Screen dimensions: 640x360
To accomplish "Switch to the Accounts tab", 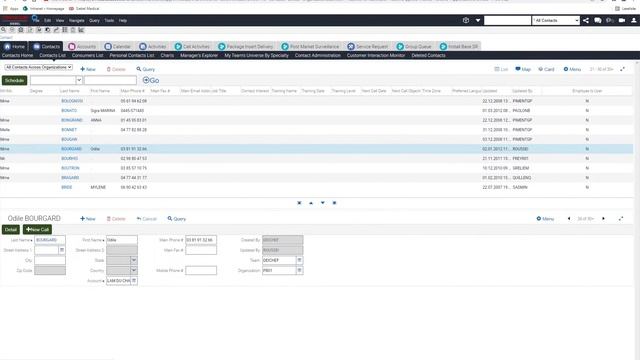I will pyautogui.click(x=82, y=47).
